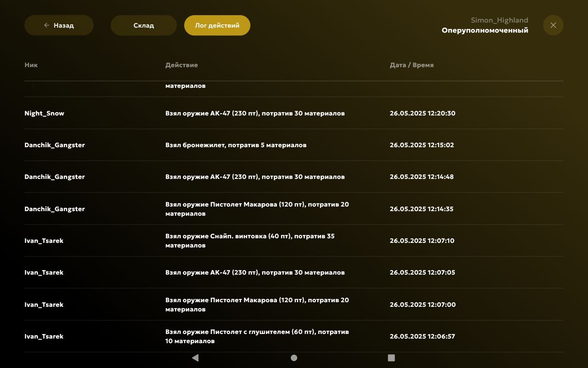
Task: Click timestamp 26.05.2025 12:07:00
Action: [x=423, y=305]
